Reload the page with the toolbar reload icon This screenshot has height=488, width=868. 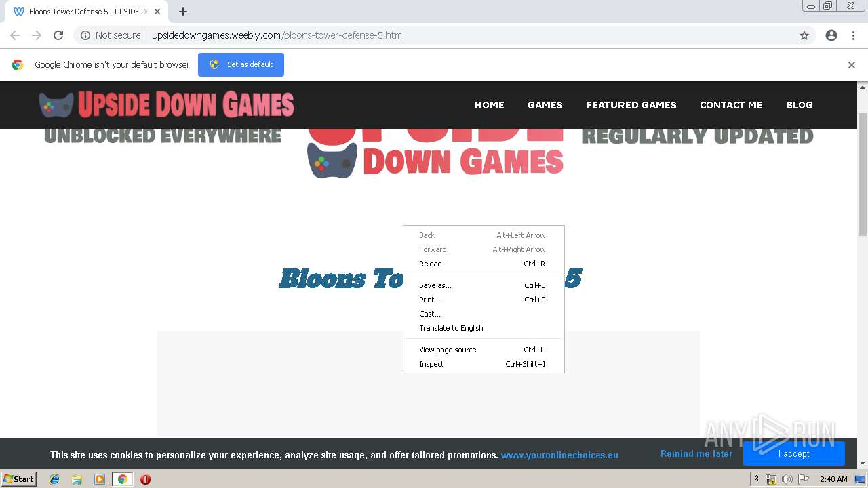58,35
